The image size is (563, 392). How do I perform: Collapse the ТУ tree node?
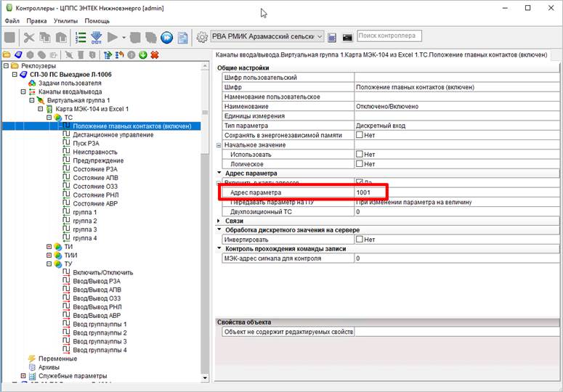49,264
